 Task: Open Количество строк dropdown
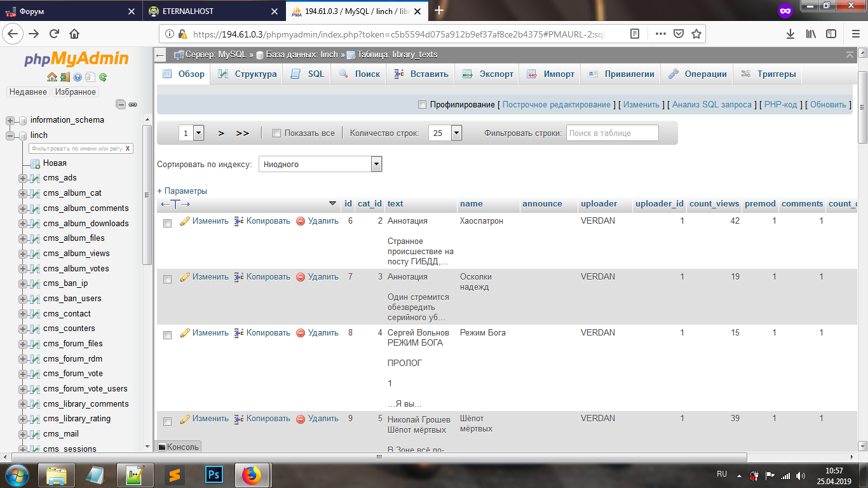coord(445,133)
